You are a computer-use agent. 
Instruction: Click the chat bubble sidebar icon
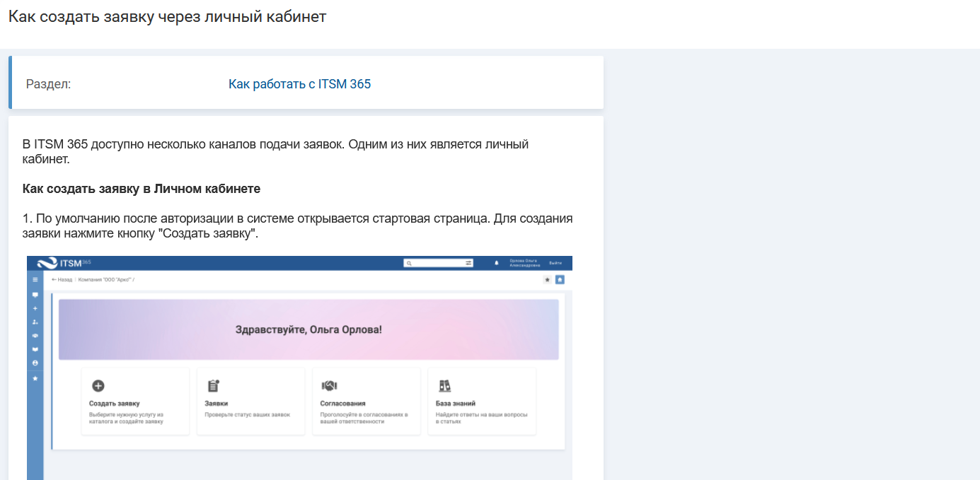[35, 295]
